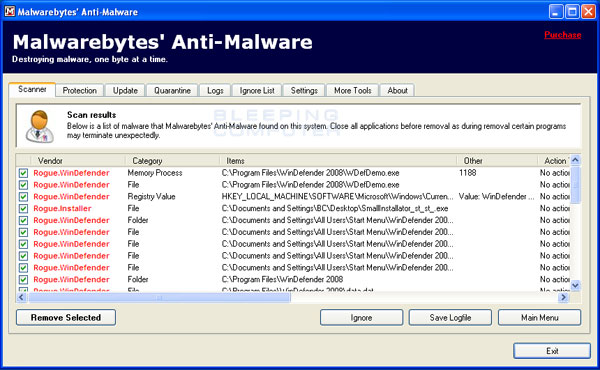Select the Rogue.Installer vendor entry
The width and height of the screenshot is (600, 370).
pyautogui.click(x=62, y=209)
